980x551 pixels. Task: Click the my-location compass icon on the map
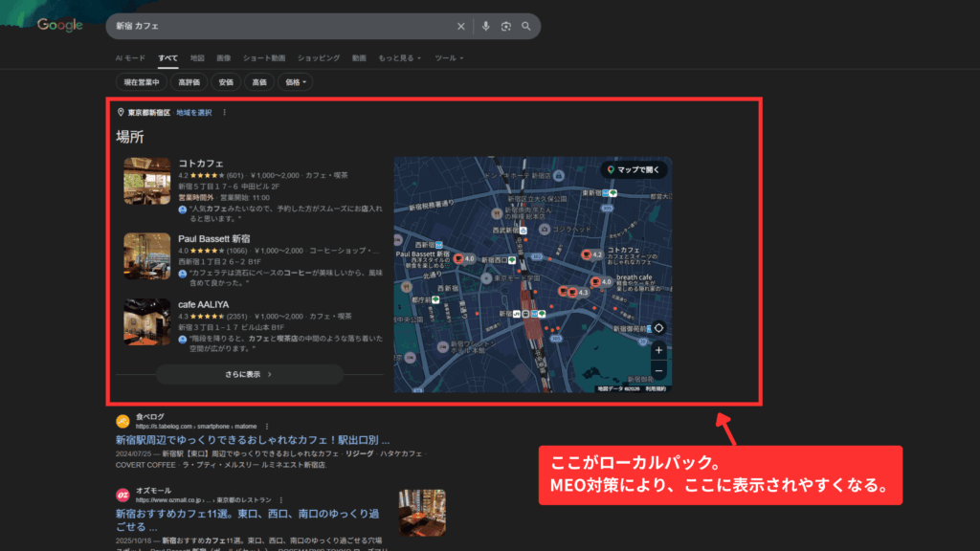659,327
